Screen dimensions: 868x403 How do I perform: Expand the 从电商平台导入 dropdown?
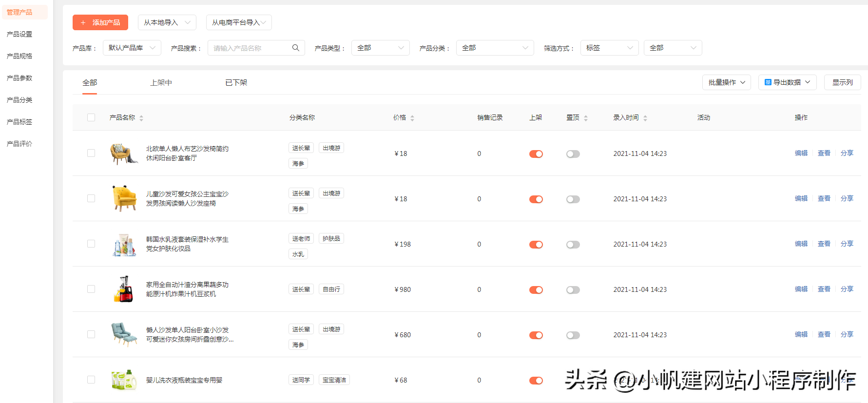[239, 22]
